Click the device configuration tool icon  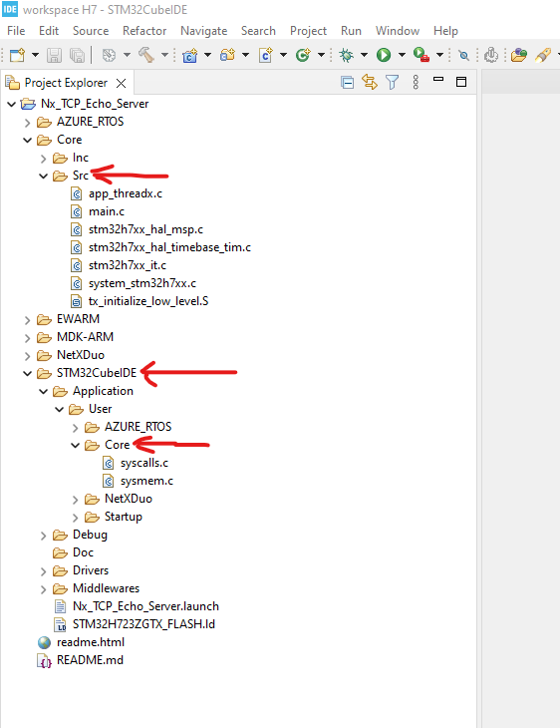(491, 55)
